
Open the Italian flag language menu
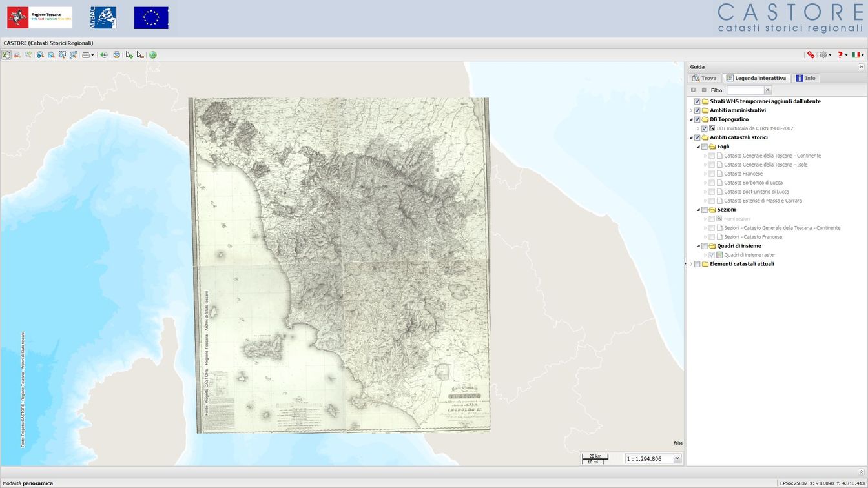[858, 55]
